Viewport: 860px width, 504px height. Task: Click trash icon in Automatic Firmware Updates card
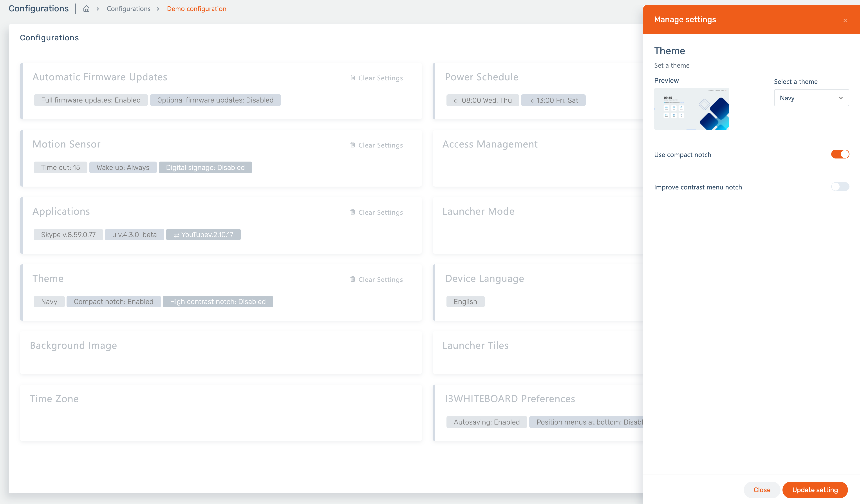coord(352,78)
